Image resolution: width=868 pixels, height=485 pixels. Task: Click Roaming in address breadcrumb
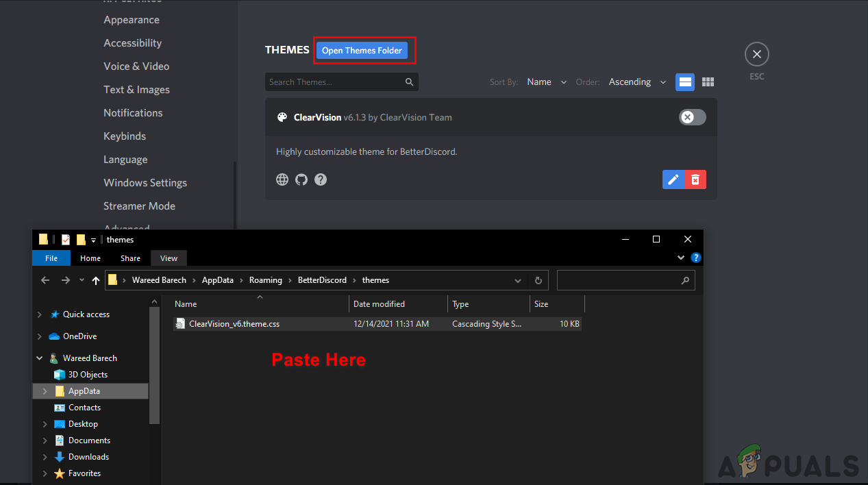266,280
